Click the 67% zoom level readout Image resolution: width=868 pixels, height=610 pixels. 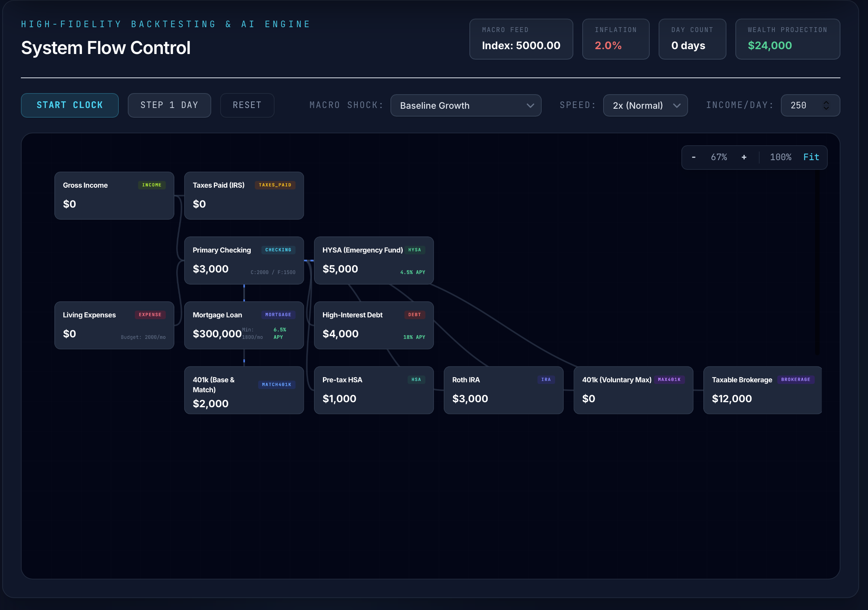719,157
